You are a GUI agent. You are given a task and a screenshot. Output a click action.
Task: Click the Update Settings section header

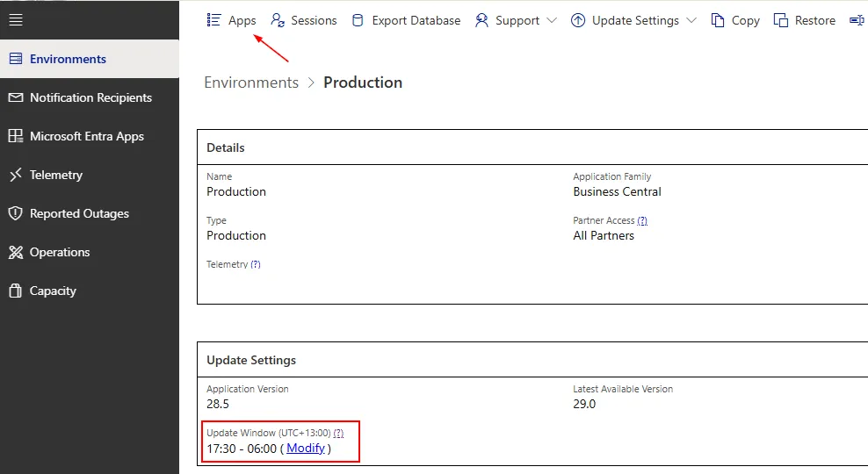251,360
